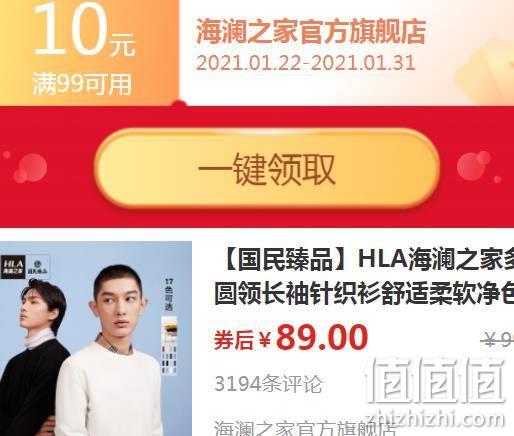Tap the red bubble decoration left of button
The image size is (514, 436).
[29, 168]
